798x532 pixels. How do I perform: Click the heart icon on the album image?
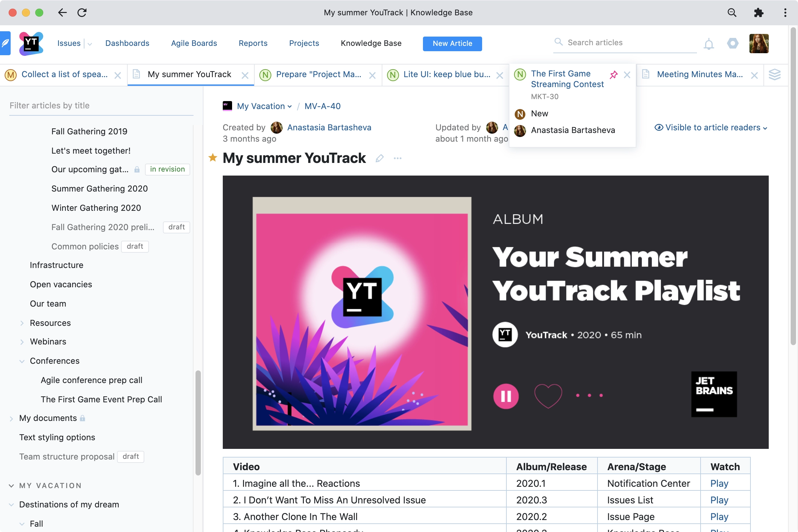click(x=548, y=396)
